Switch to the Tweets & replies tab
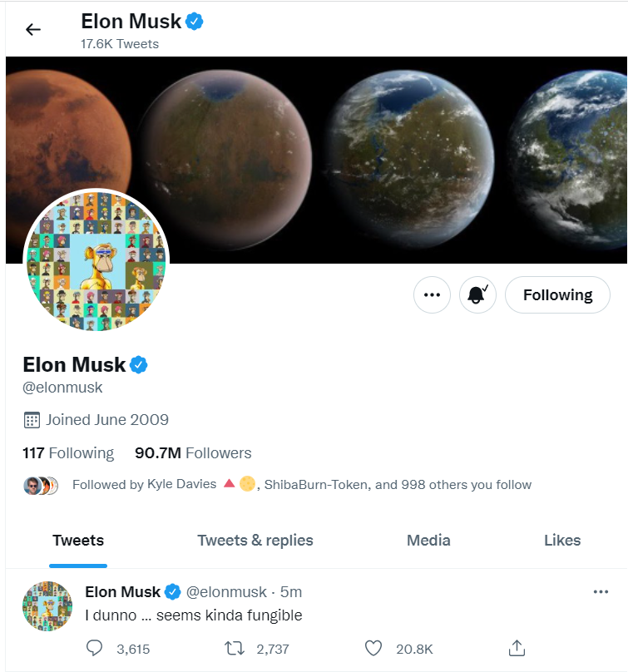 [255, 540]
